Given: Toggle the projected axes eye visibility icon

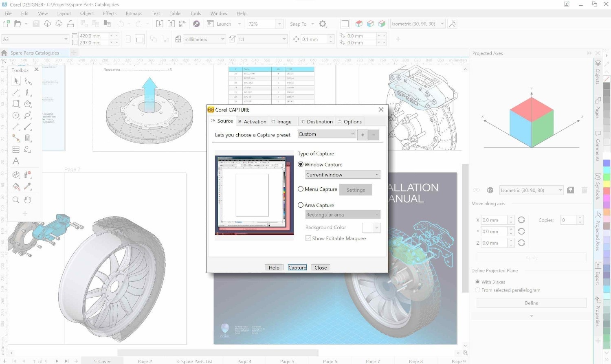Looking at the screenshot, I should (x=476, y=190).
